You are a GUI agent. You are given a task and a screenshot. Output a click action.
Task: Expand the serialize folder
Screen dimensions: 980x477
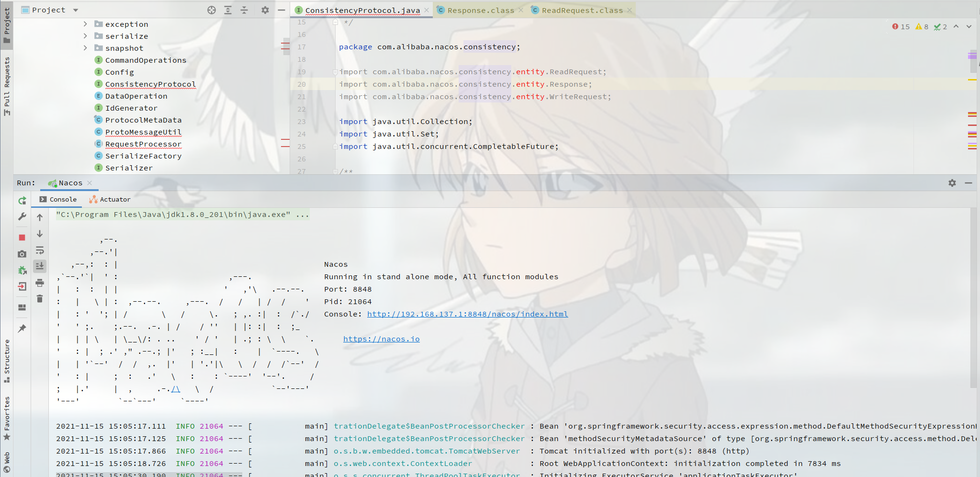(85, 36)
